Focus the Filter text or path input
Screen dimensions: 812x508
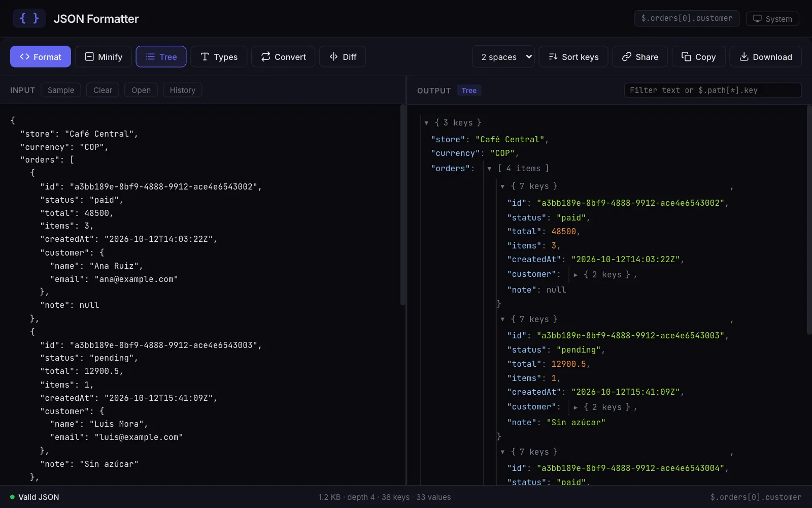click(x=713, y=90)
